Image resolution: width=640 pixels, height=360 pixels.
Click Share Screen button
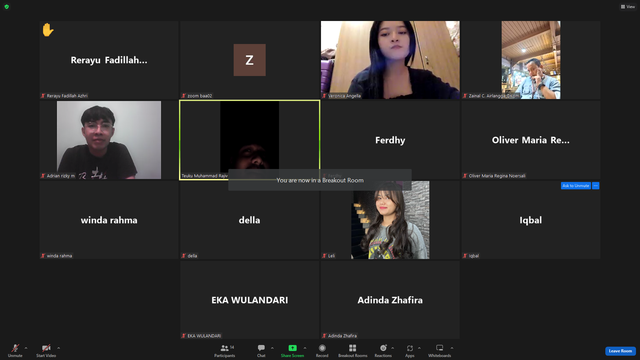[292, 350]
